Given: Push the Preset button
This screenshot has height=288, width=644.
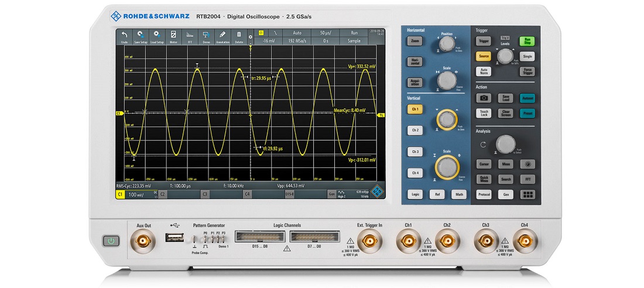Looking at the screenshot, I should point(527,113).
